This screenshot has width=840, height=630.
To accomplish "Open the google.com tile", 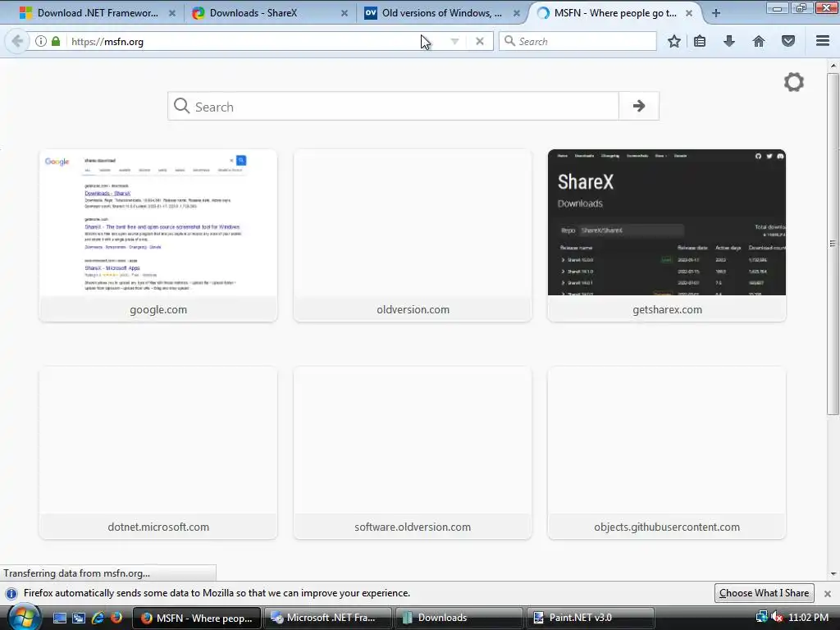I will [158, 235].
